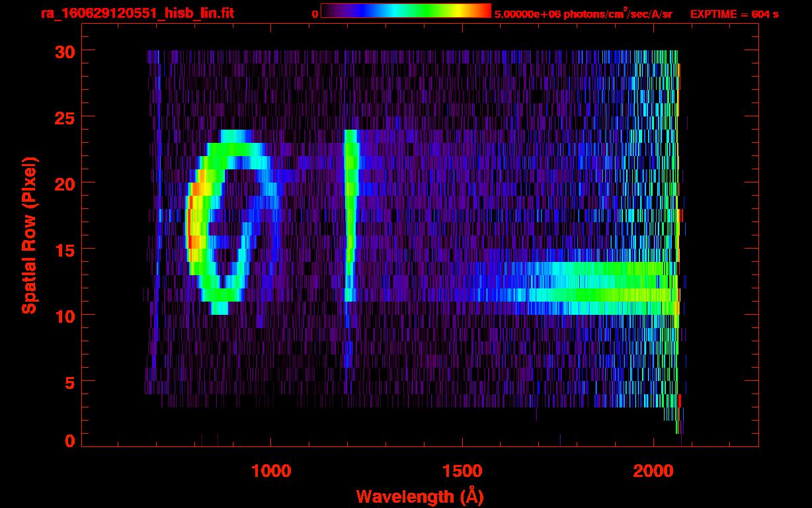This screenshot has width=812, height=508.
Task: Click the Wavelength (Å) axis label
Action: (x=415, y=496)
